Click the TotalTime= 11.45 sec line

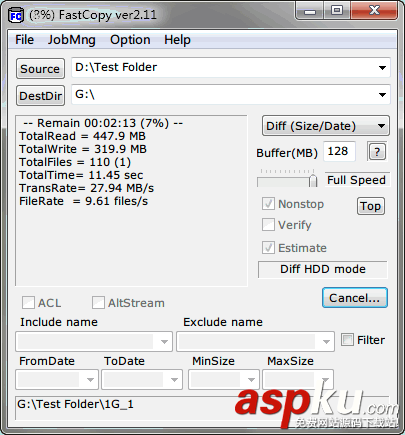(81, 175)
